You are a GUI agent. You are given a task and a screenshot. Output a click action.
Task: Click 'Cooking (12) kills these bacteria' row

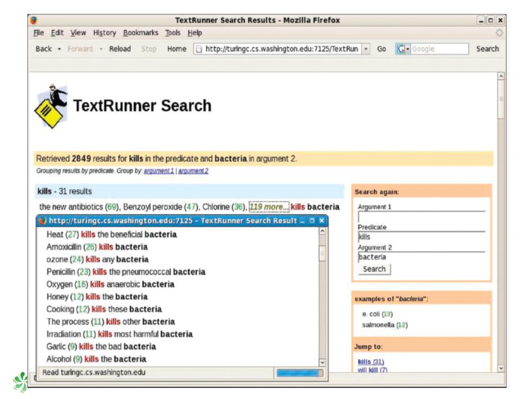pyautogui.click(x=104, y=309)
